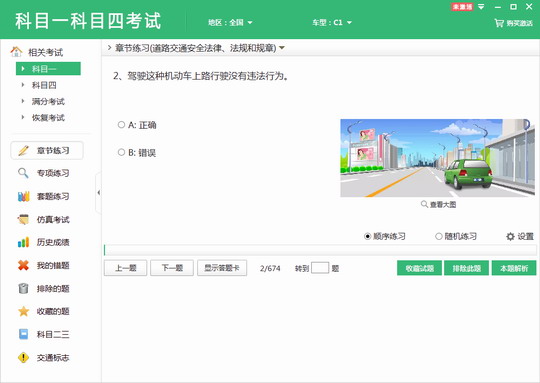Open 收藏的题 star icon
Image resolution: width=540 pixels, height=383 pixels.
23,311
